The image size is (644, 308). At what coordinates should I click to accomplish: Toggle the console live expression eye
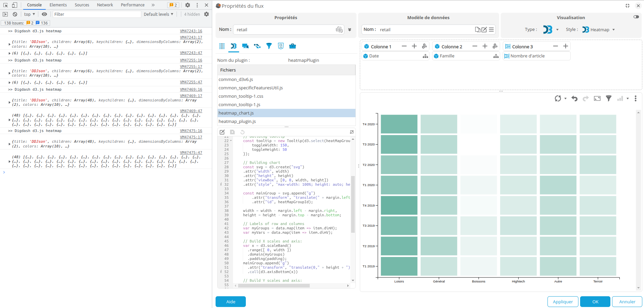[44, 14]
